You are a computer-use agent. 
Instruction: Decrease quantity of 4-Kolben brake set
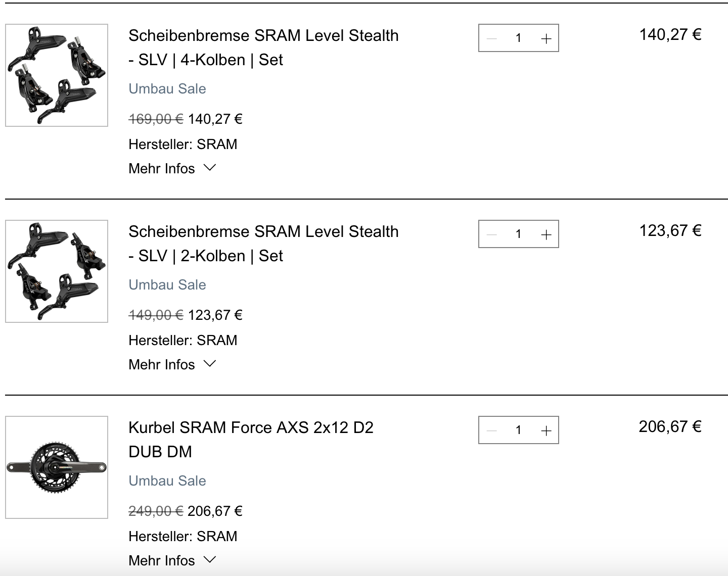[x=491, y=38]
